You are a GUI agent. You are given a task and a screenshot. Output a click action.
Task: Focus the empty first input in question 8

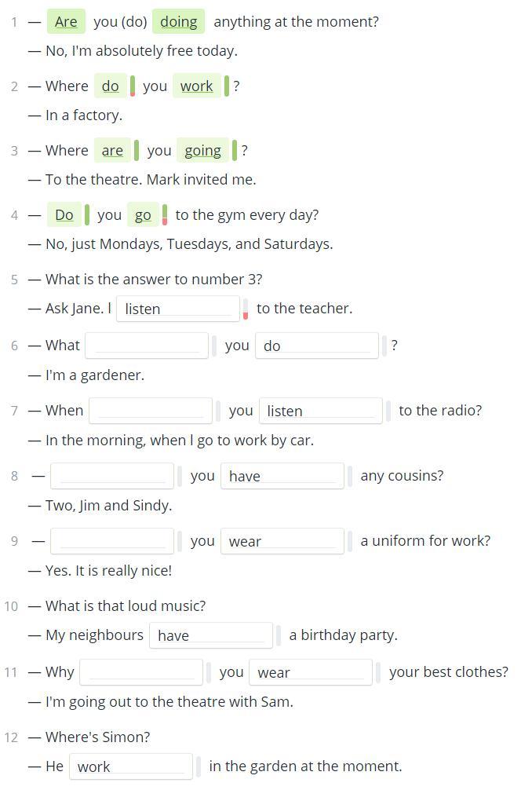[111, 476]
